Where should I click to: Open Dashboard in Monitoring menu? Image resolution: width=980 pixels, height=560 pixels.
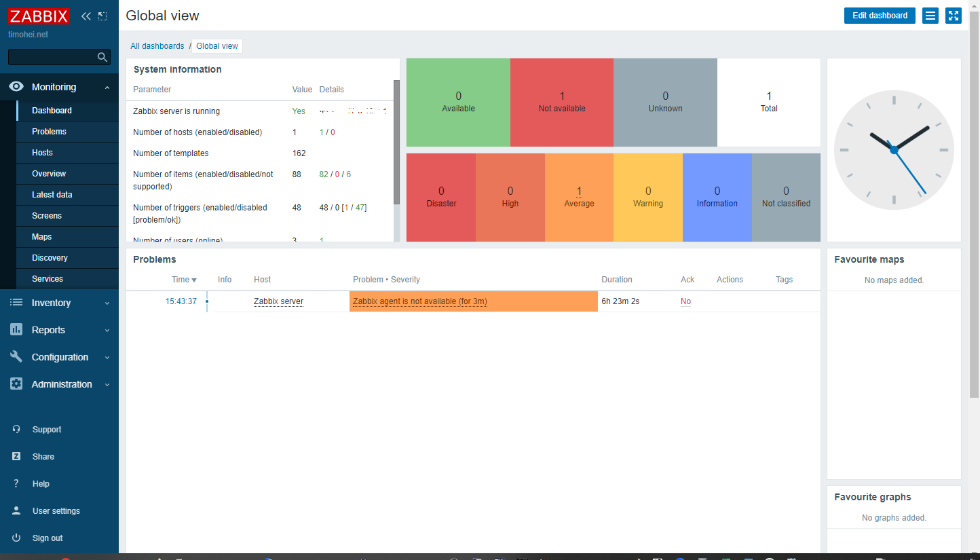(x=67, y=111)
